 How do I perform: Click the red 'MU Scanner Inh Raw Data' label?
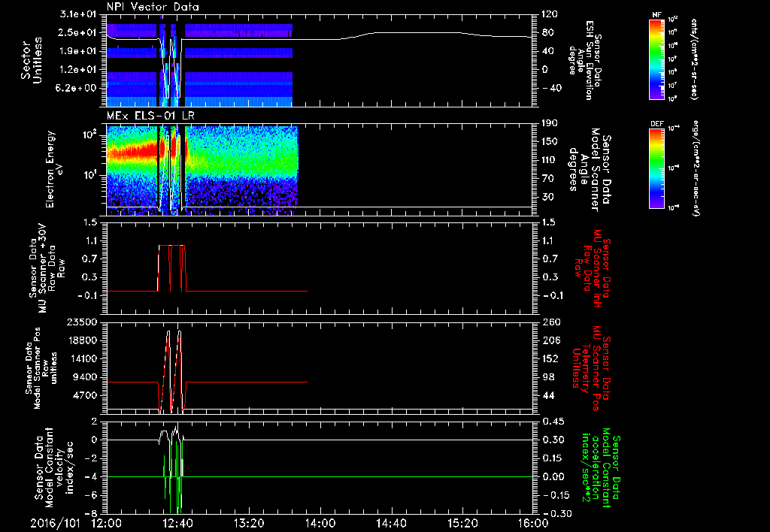click(591, 268)
